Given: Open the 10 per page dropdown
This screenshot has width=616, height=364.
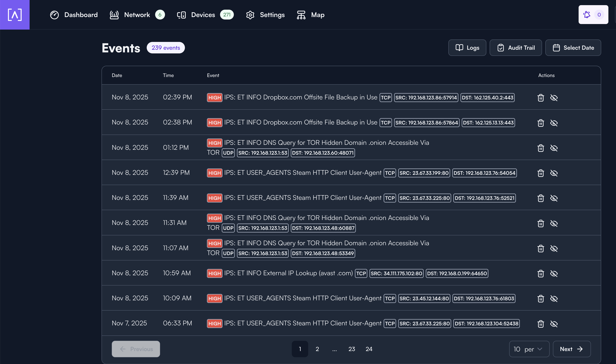Looking at the screenshot, I should pyautogui.click(x=529, y=349).
